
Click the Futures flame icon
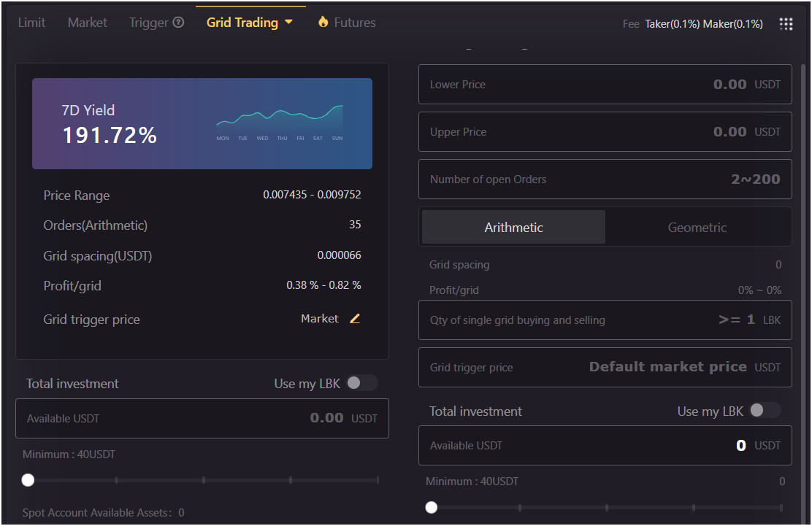coord(322,23)
